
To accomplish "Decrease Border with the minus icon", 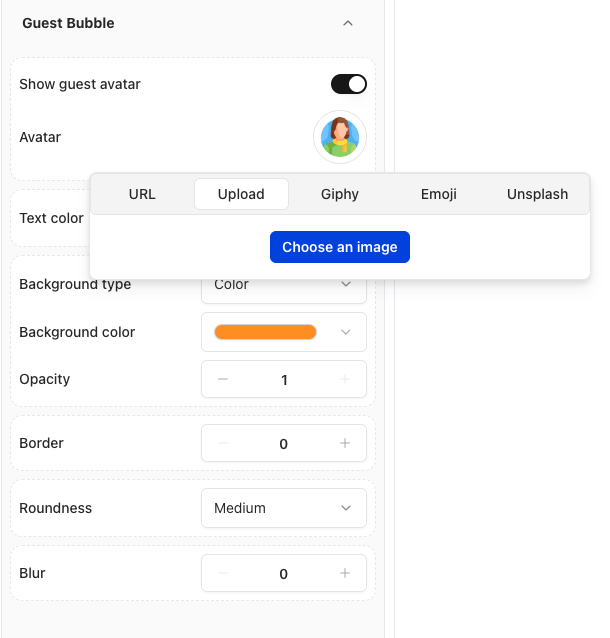I will tap(223, 443).
